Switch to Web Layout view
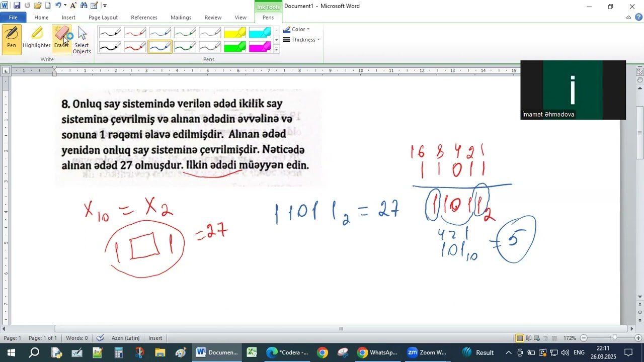 tap(537, 338)
